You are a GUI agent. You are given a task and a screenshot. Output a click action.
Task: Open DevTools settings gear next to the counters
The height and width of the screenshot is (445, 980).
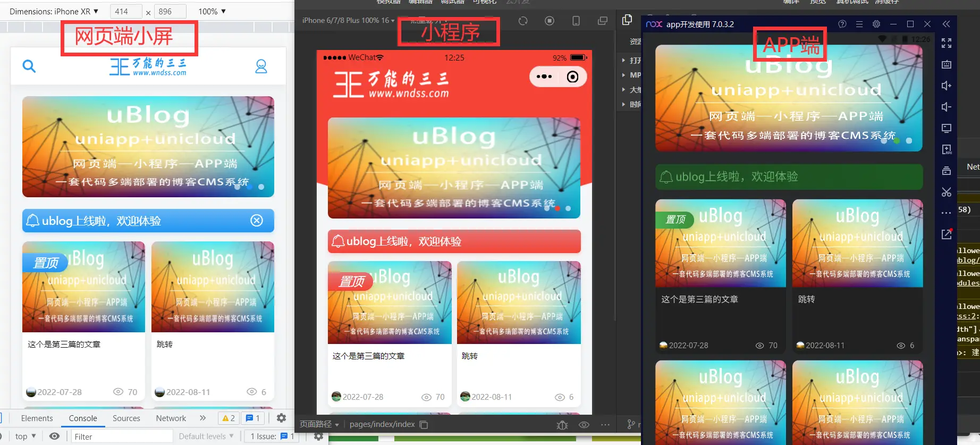(282, 418)
